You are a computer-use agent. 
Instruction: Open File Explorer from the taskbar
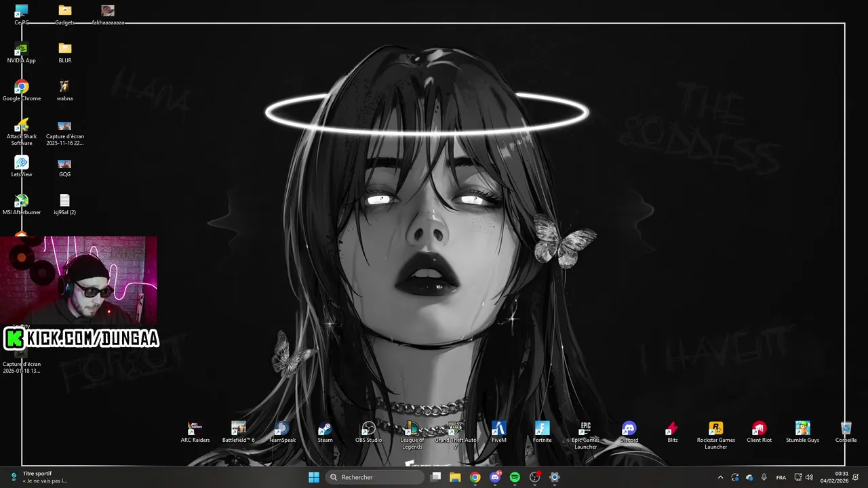coord(455,477)
